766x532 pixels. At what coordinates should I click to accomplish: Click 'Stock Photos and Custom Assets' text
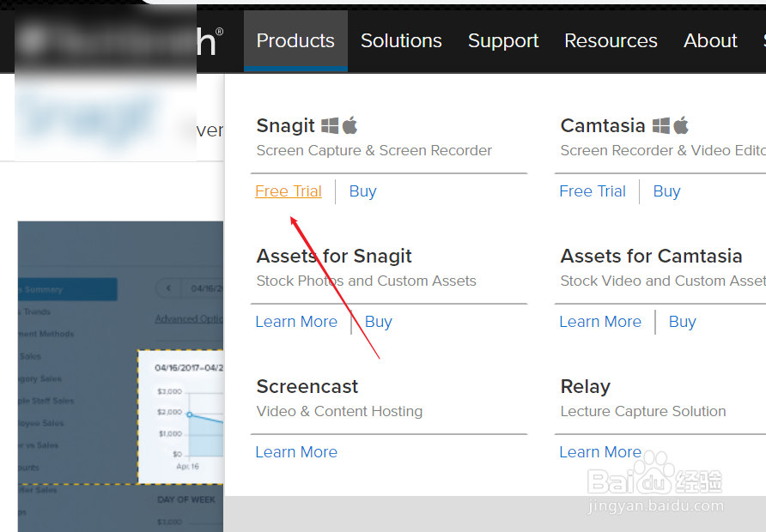coord(367,281)
